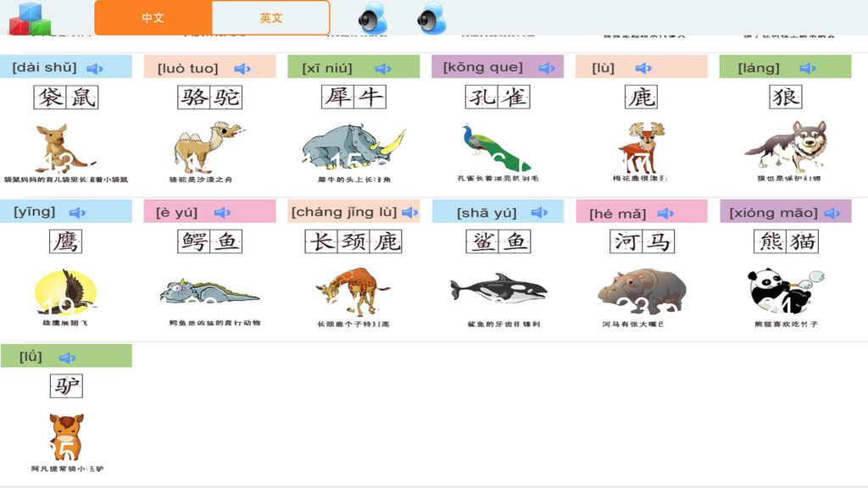
Task: Click the sentence 熊猫喜欢吃竹子
Action: coord(786,324)
